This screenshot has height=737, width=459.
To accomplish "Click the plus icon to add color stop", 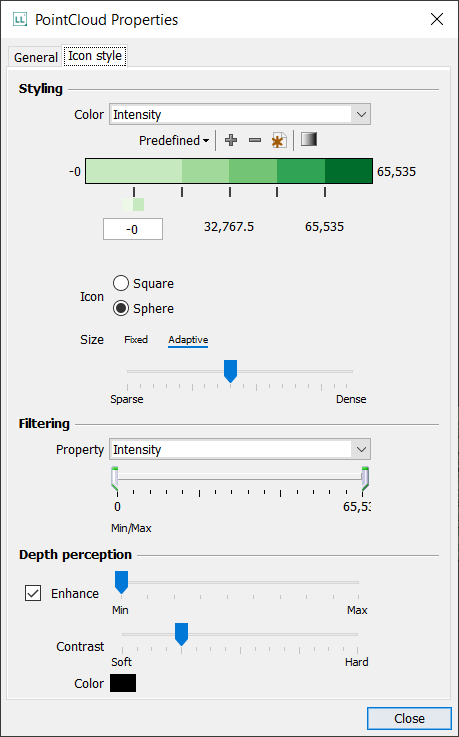I will [231, 140].
